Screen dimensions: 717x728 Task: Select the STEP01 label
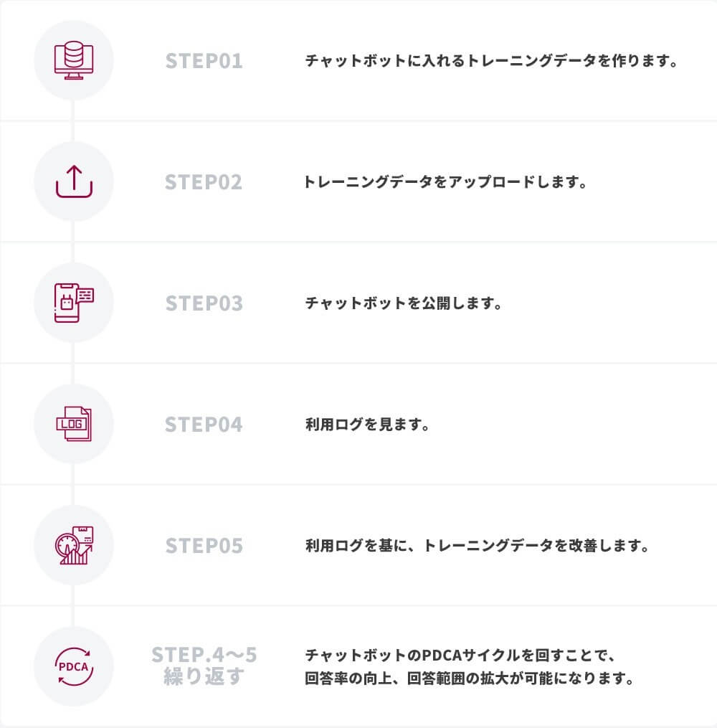pyautogui.click(x=204, y=61)
